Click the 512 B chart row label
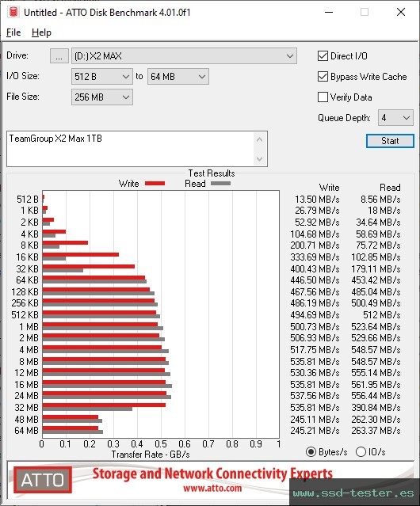420x506 pixels. [x=28, y=200]
